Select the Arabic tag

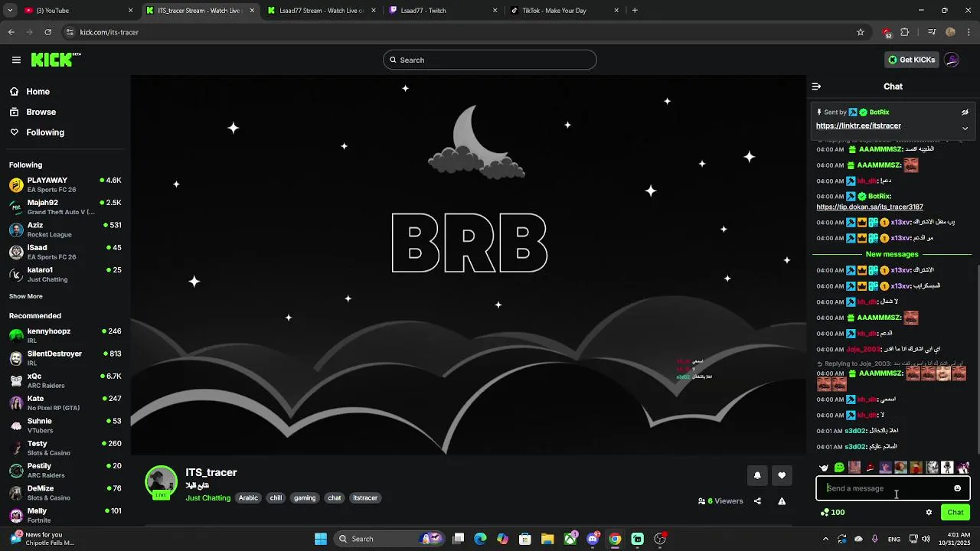pyautogui.click(x=248, y=498)
